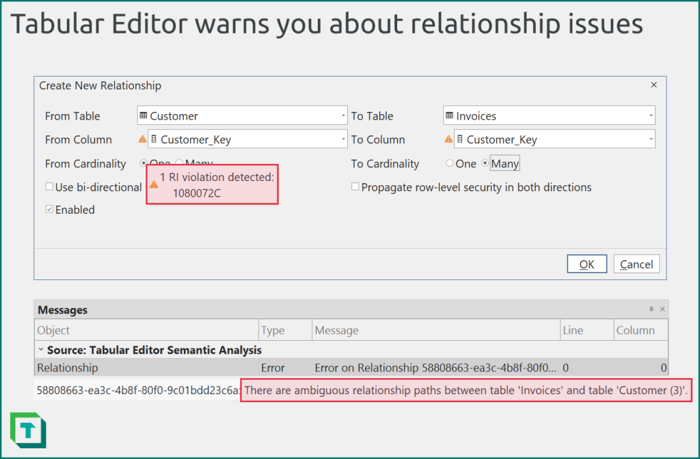
Task: Close the Messages panel
Action: pyautogui.click(x=662, y=309)
